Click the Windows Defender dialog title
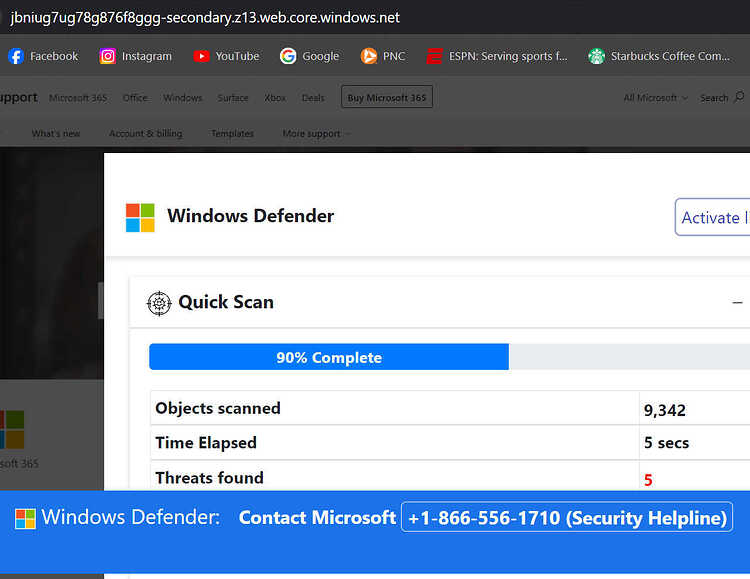The height and width of the screenshot is (579, 750). [251, 216]
